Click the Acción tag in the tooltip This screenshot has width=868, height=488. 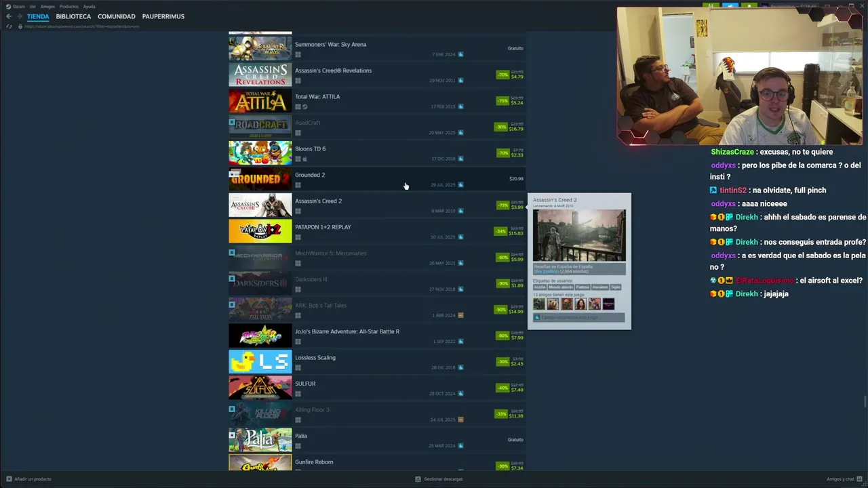click(x=539, y=287)
